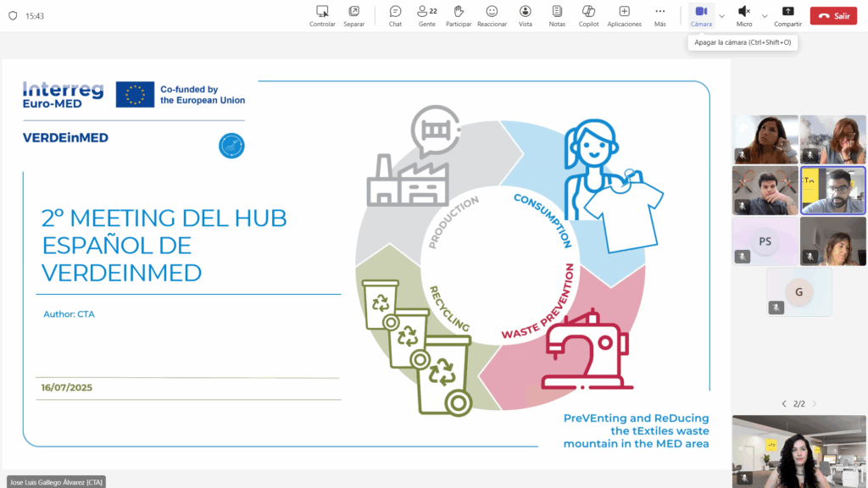868x488 pixels.
Task: Expand microphone options arrow next to Micro
Action: pos(765,16)
